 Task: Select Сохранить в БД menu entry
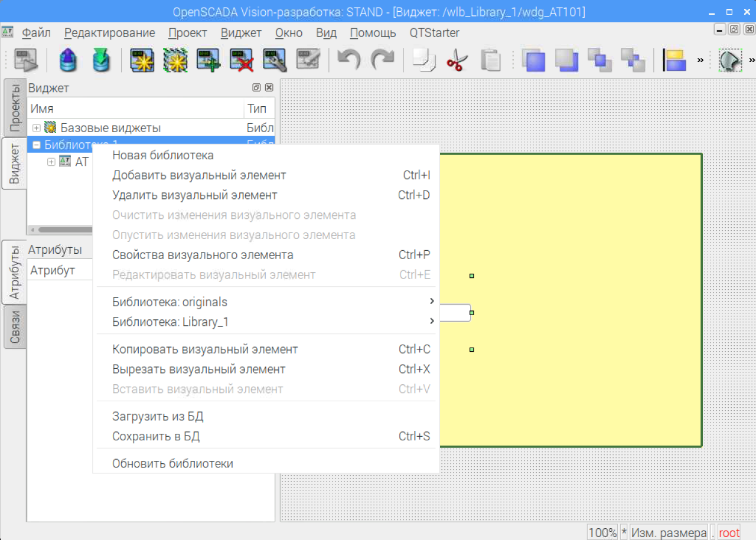(156, 437)
